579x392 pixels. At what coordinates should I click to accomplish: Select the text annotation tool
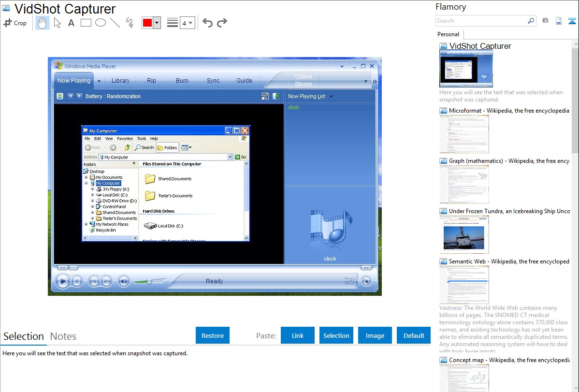[x=71, y=23]
